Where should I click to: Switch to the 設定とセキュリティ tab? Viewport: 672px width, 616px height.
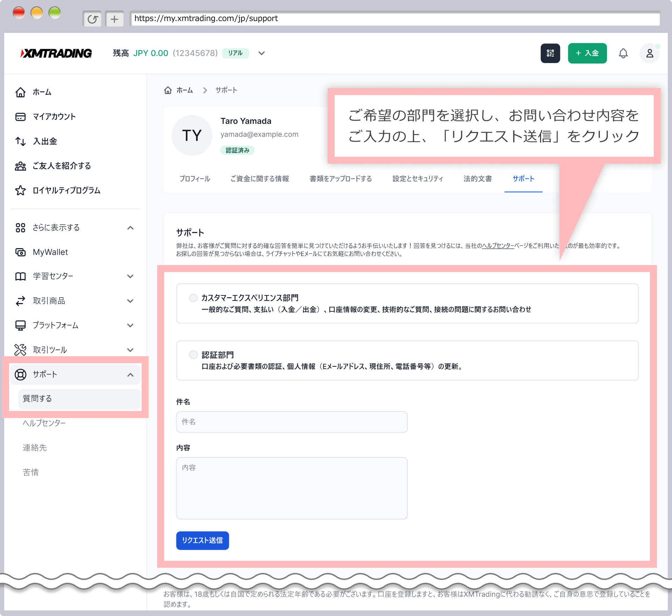coord(418,179)
